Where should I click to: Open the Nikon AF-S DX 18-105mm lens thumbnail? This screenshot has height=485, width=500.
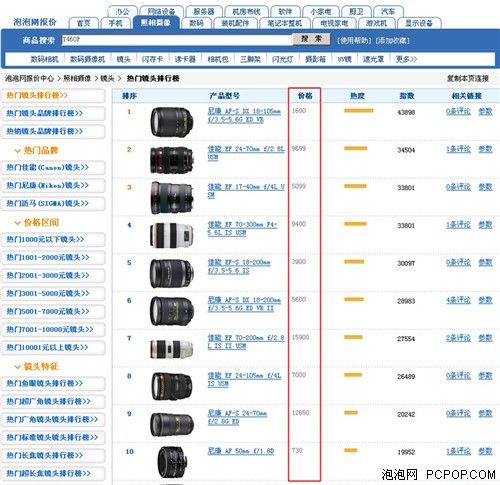[172, 122]
